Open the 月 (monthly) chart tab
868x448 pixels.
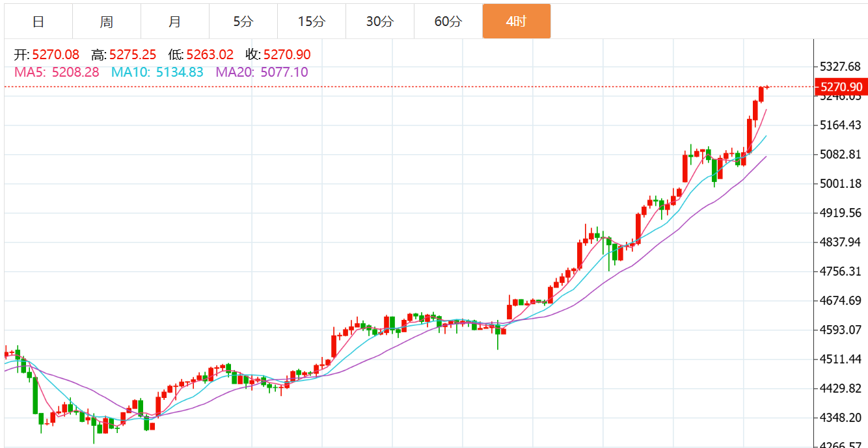click(x=175, y=21)
